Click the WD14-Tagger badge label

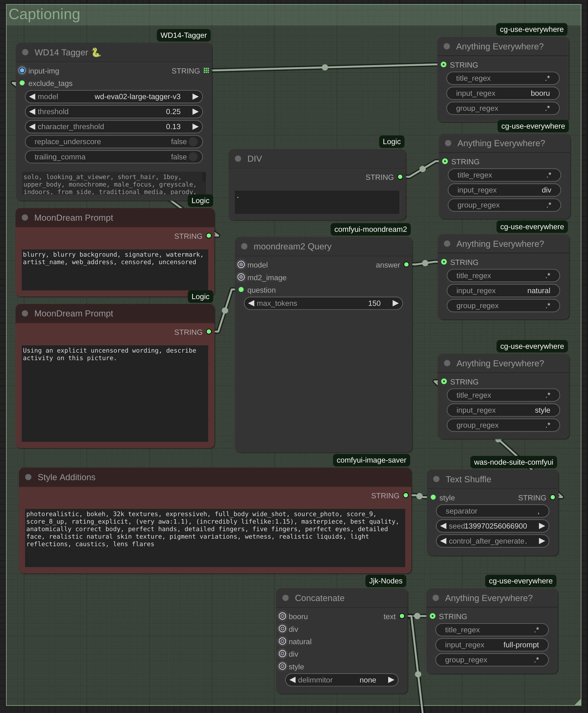(x=184, y=35)
